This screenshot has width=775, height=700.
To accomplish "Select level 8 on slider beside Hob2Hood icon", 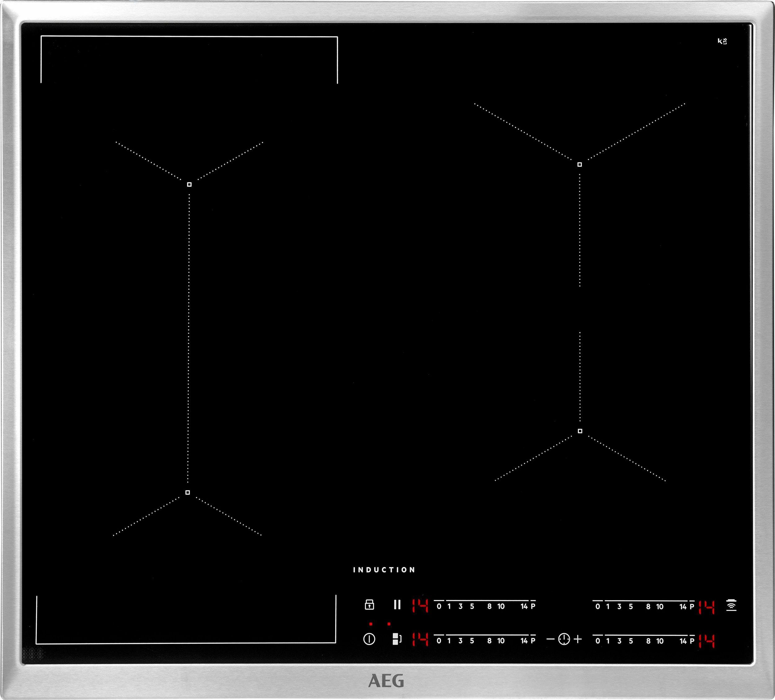I will point(648,607).
